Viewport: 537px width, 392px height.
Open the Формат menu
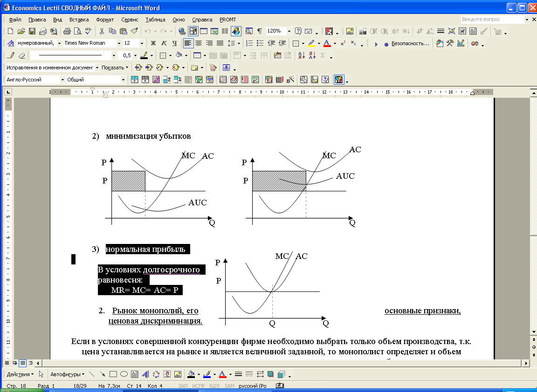(x=105, y=20)
